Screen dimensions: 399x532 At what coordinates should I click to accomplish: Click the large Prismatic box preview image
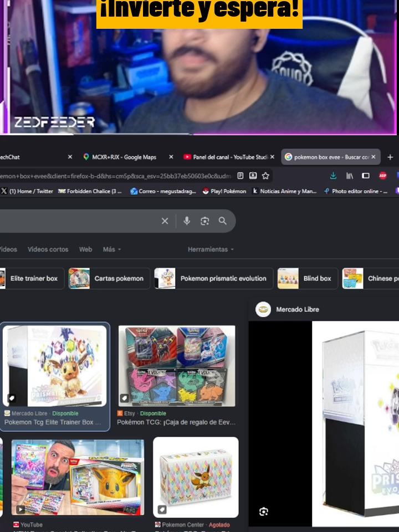tap(355, 424)
